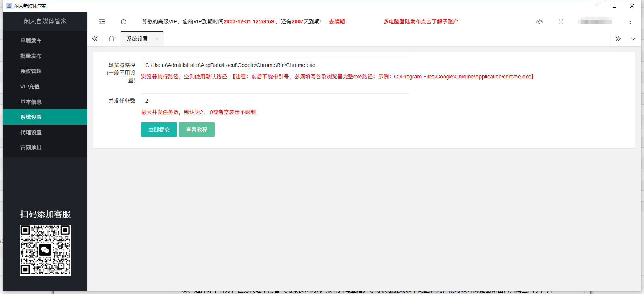
Task: Open the theme palette icon
Action: click(x=539, y=22)
